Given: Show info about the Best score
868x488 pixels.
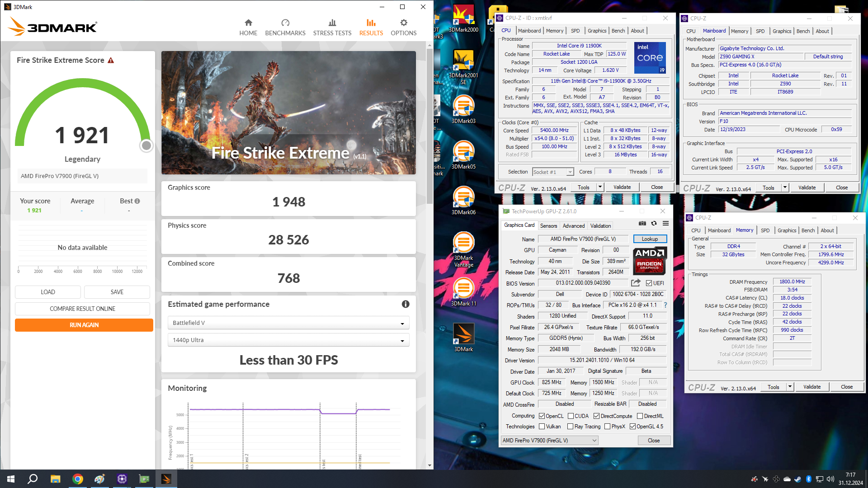Looking at the screenshot, I should coord(137,201).
